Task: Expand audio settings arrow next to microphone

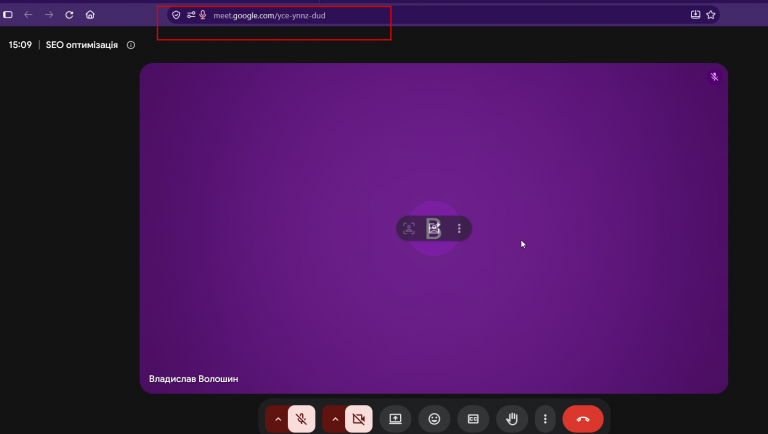Action: pyautogui.click(x=278, y=419)
